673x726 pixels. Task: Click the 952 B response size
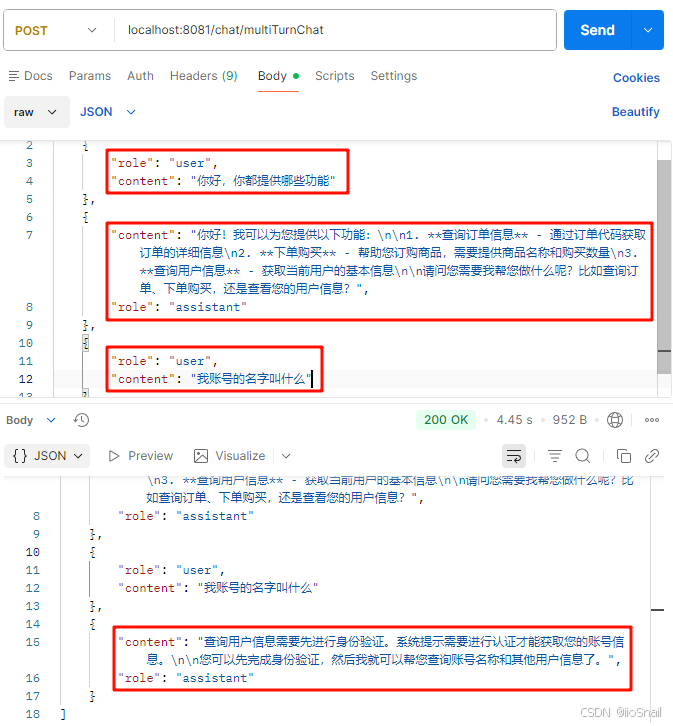(x=569, y=420)
